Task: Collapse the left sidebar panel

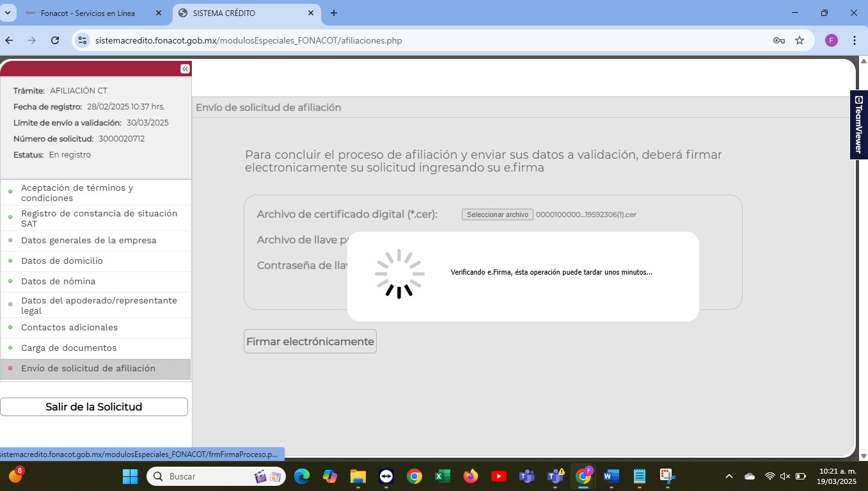Action: click(x=185, y=69)
